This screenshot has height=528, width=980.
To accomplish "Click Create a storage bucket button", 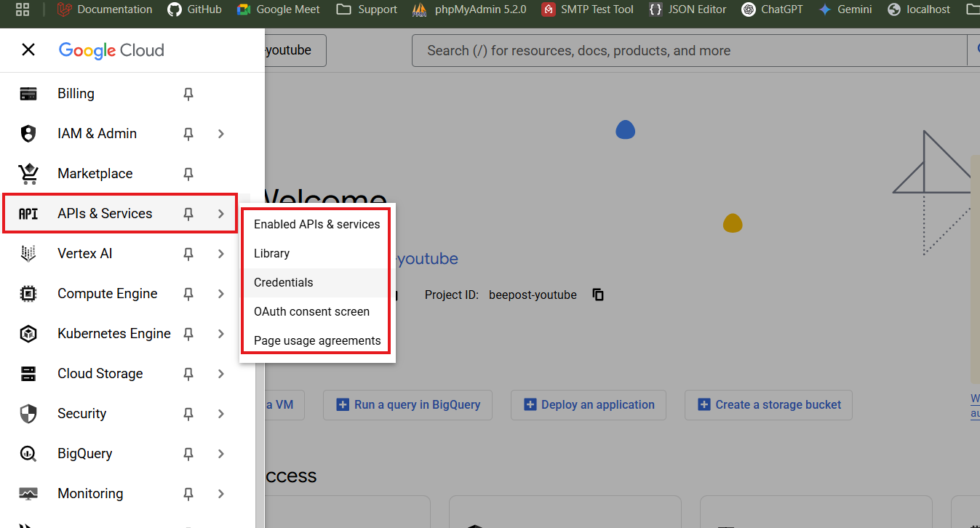I will (768, 405).
